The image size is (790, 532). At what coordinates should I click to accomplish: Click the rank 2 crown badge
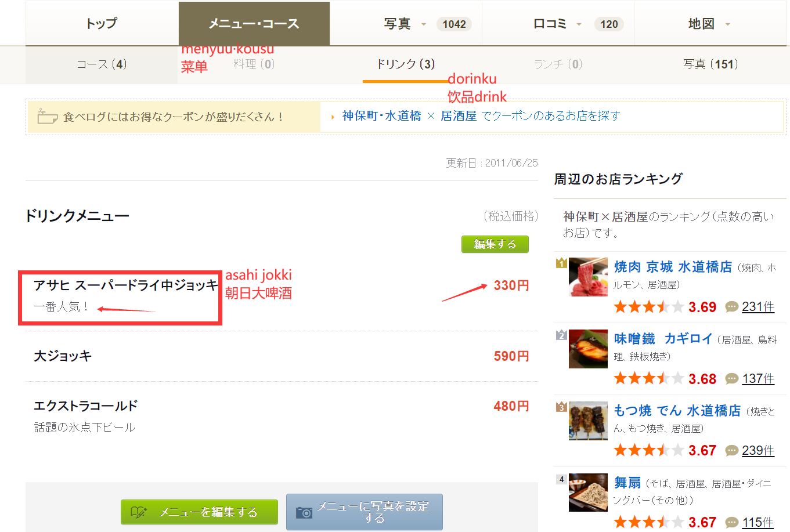tap(561, 335)
